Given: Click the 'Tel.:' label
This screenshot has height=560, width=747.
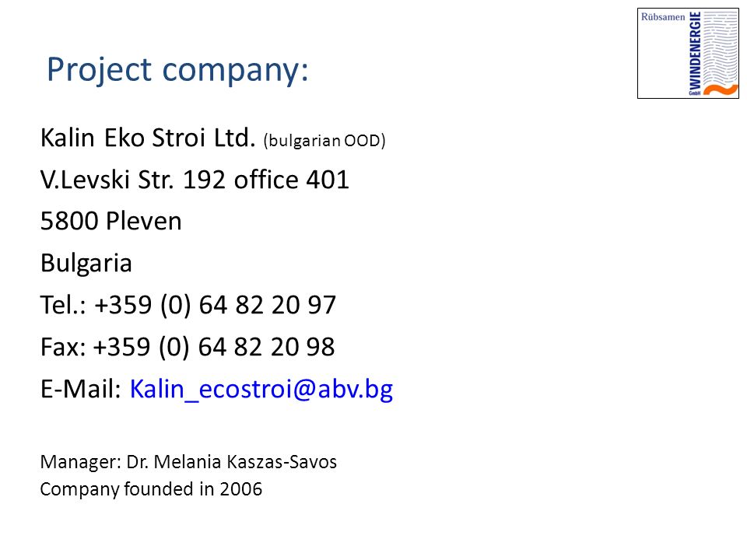Looking at the screenshot, I should tap(63, 305).
